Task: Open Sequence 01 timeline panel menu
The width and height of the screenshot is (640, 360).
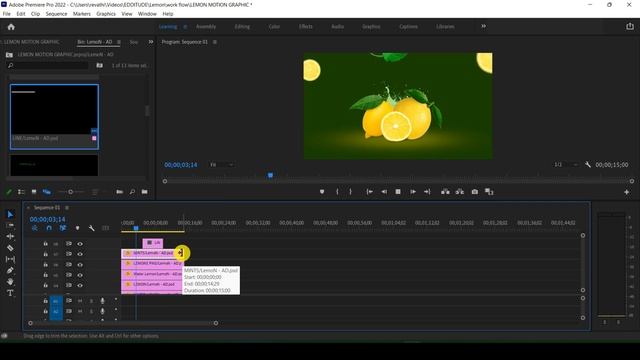Action: click(67, 208)
